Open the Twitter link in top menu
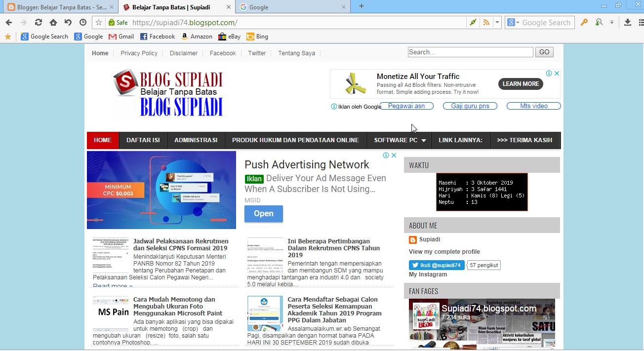This screenshot has height=351, width=644. (257, 53)
